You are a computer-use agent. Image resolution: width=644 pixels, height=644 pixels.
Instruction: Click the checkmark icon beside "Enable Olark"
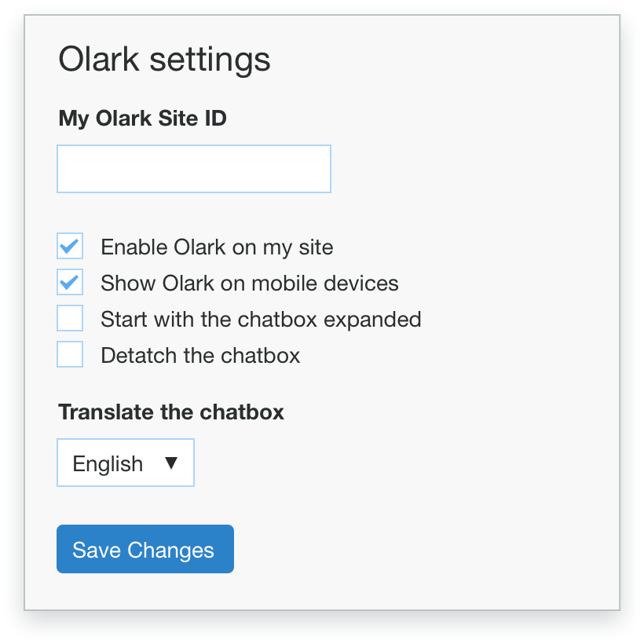tap(70, 246)
